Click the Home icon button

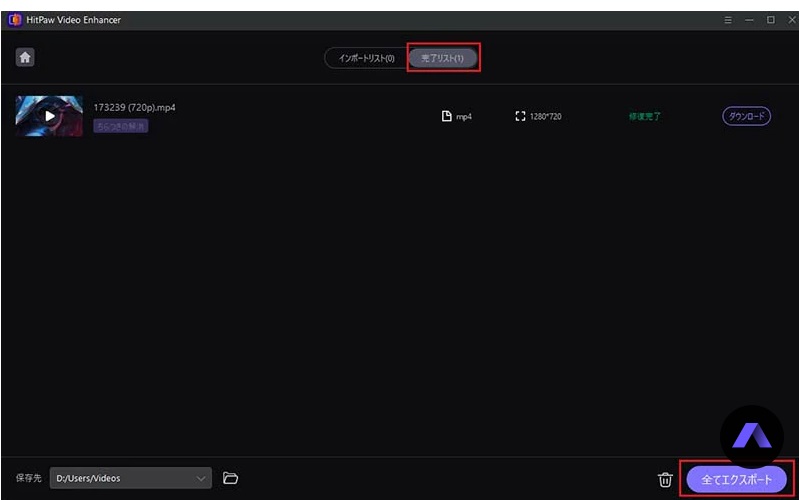(25, 58)
